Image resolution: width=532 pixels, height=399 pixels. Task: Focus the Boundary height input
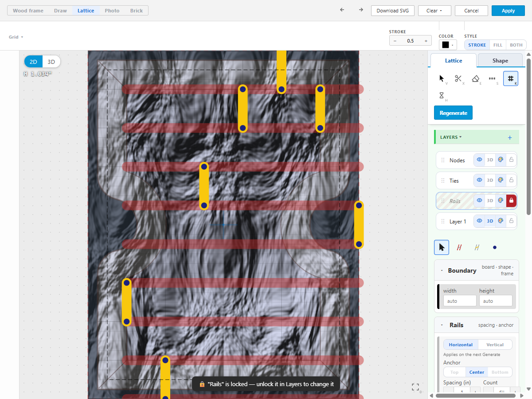tap(496, 301)
